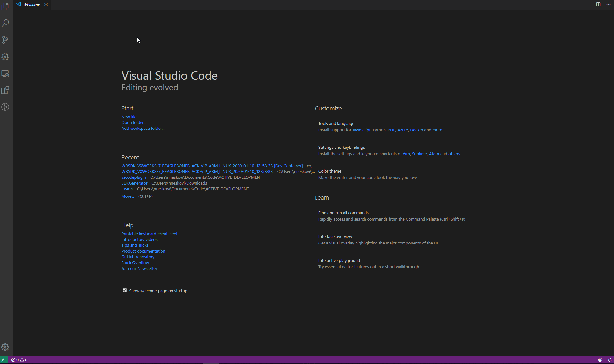The height and width of the screenshot is (364, 614).
Task: Open the recent WRSDK Dev Container workspace
Action: coord(212,166)
